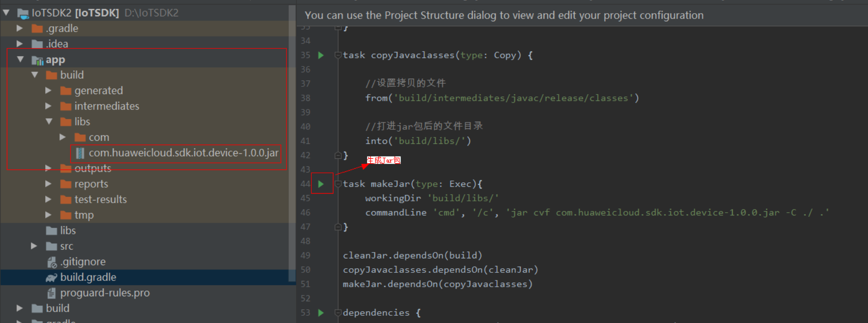Select the com.huaweicloud.sdk.iot.device-1.0.0.jar file
Image resolution: width=868 pixels, height=323 pixels.
pos(183,153)
